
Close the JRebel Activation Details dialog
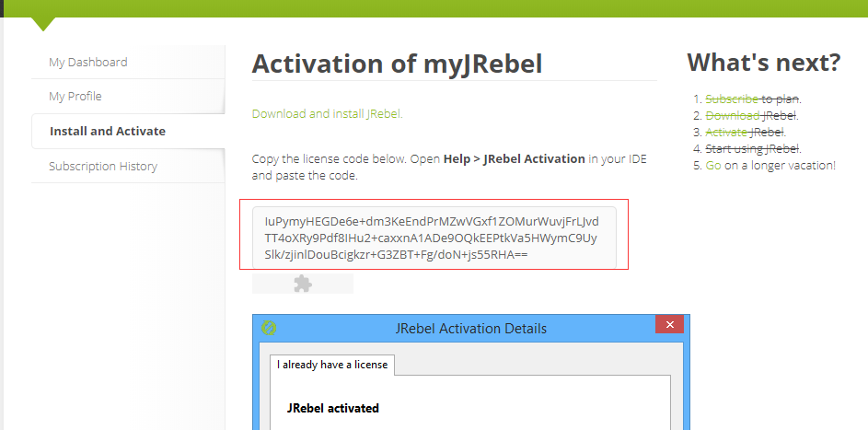coord(669,324)
